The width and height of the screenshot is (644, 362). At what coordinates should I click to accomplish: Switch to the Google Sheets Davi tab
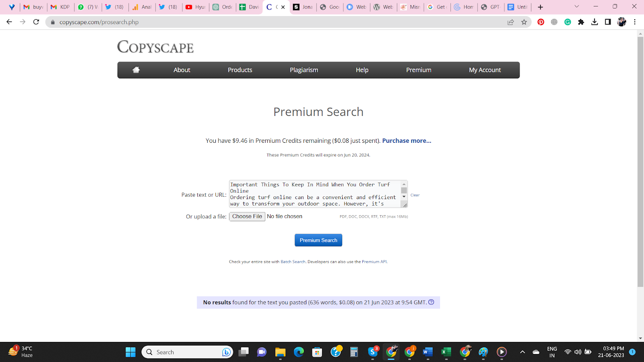pyautogui.click(x=249, y=7)
